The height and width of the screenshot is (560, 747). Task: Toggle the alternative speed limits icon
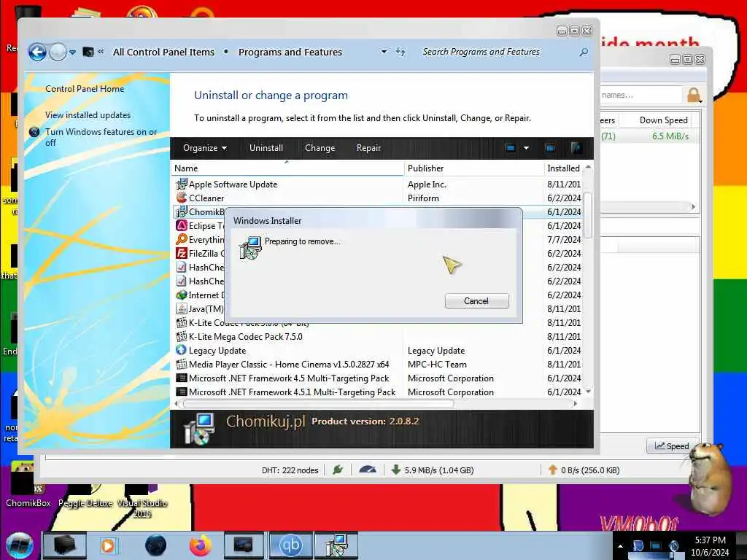[x=368, y=470]
